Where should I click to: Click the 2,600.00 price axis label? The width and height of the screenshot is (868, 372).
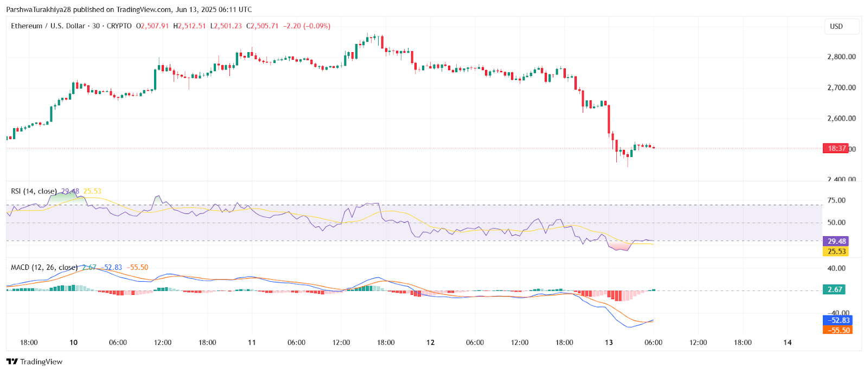point(841,118)
